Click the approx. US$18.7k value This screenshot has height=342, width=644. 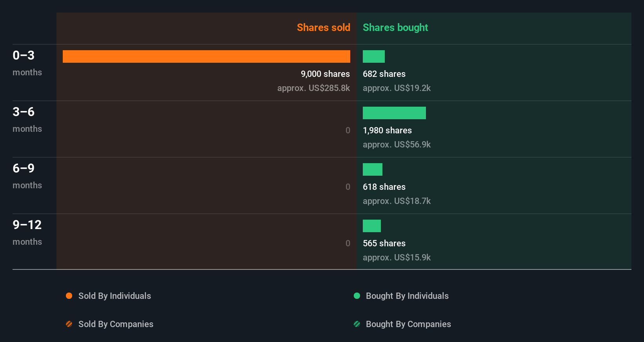pos(397,201)
